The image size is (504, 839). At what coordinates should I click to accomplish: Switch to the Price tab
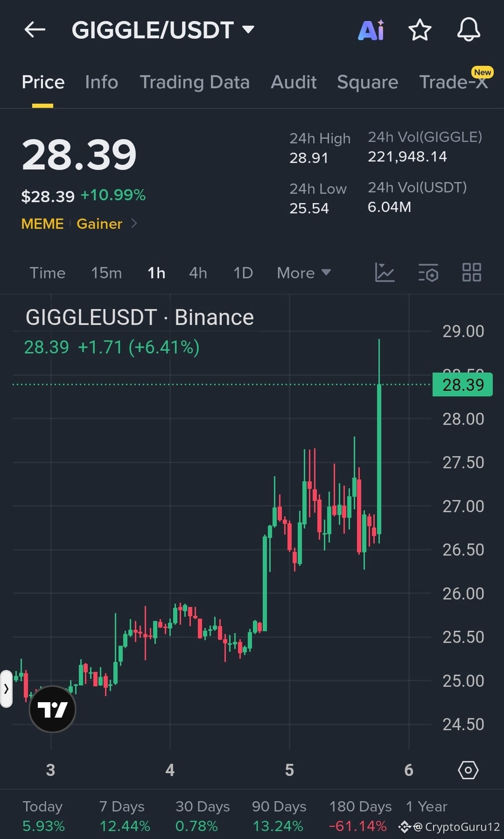point(43,82)
